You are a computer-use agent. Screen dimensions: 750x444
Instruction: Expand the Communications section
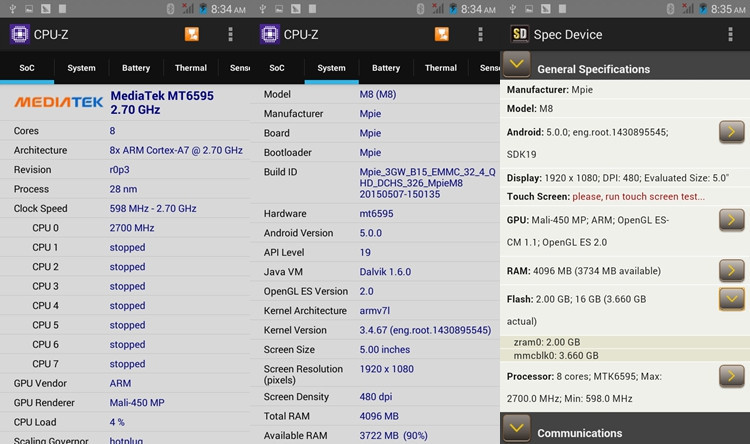(516, 431)
